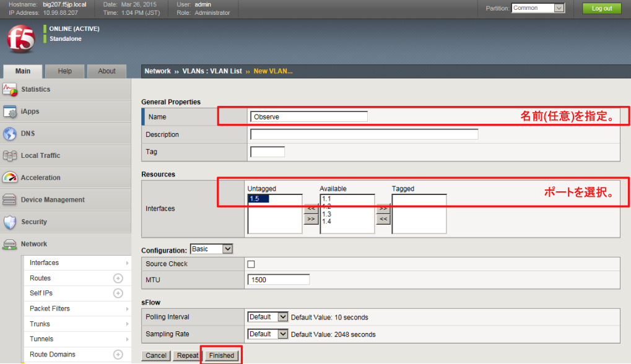
Task: Click the Network sidebar icon
Action: point(10,244)
